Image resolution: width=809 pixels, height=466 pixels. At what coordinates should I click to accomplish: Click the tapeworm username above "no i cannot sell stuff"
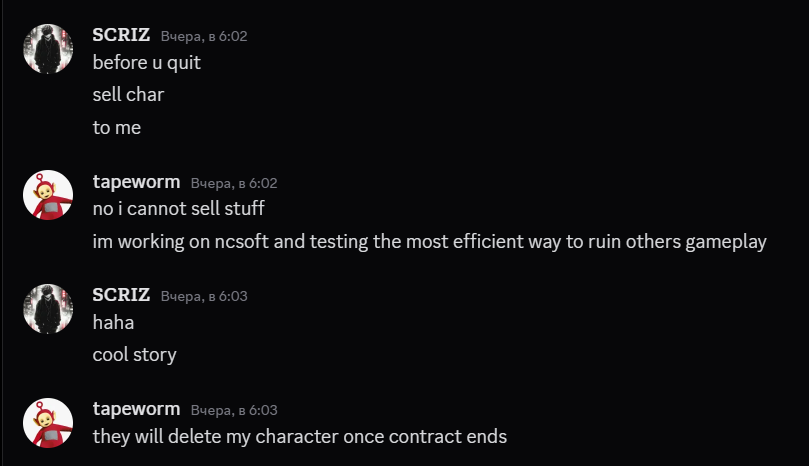click(136, 182)
